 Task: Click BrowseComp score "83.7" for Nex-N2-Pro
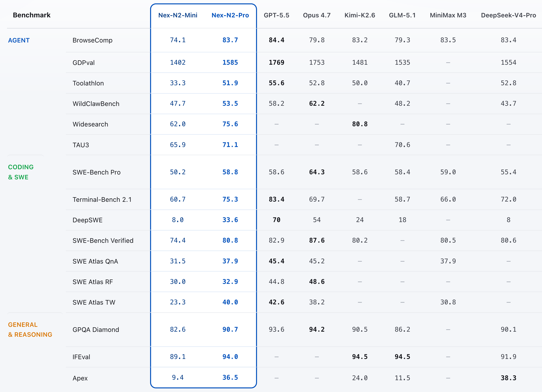pos(230,40)
